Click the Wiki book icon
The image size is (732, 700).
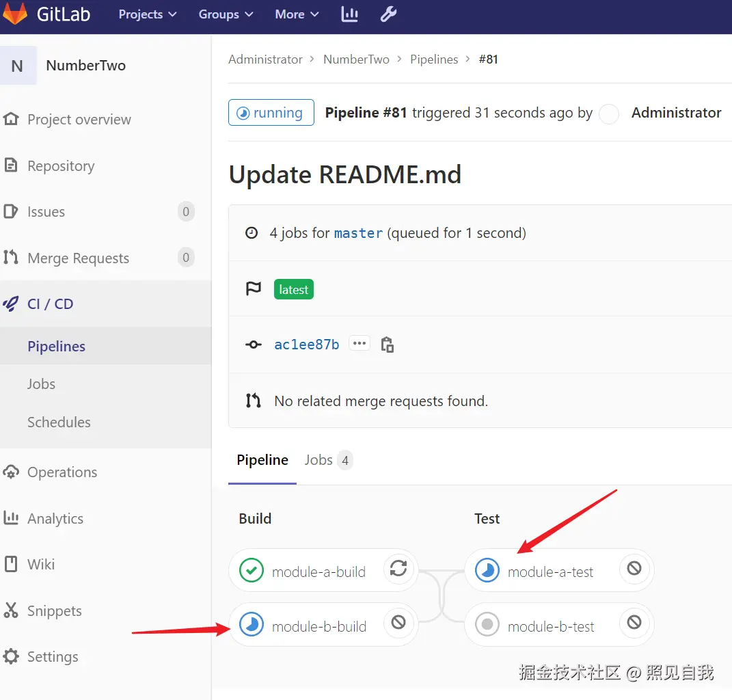pos(11,564)
